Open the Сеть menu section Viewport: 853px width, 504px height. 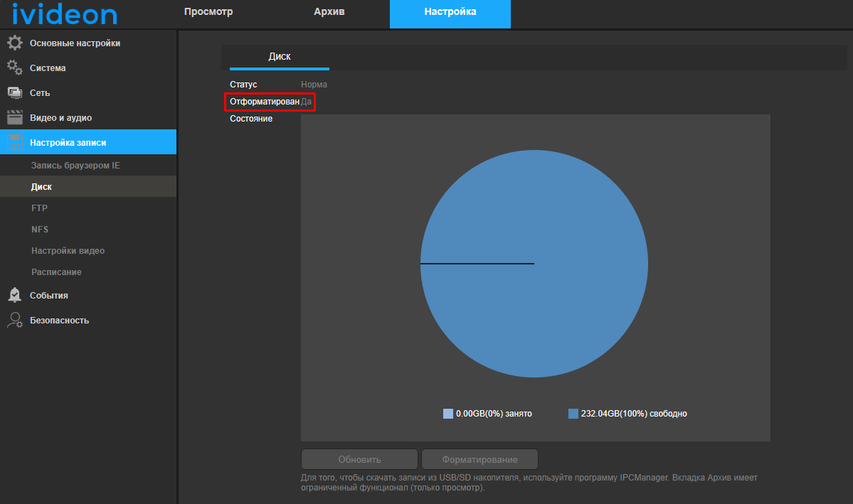point(88,93)
